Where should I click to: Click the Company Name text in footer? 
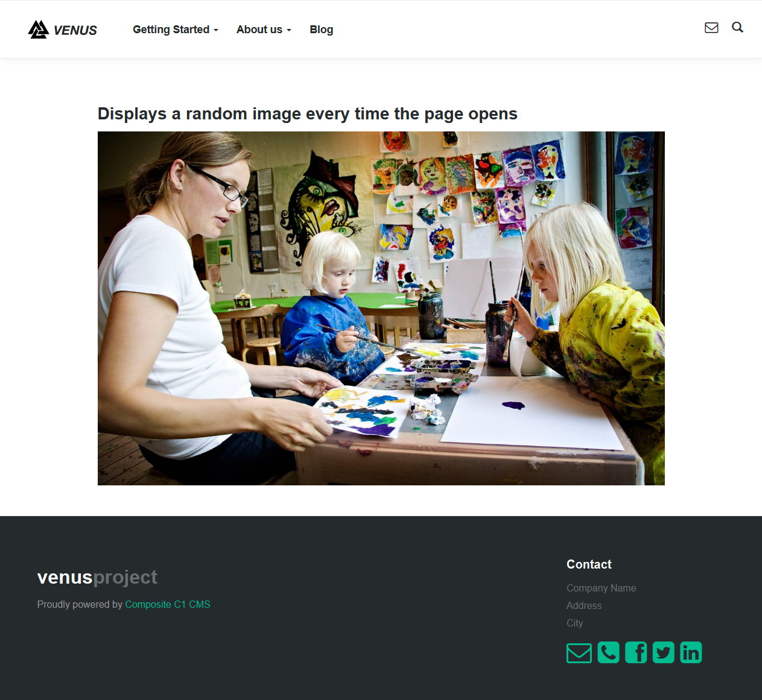pyautogui.click(x=601, y=588)
